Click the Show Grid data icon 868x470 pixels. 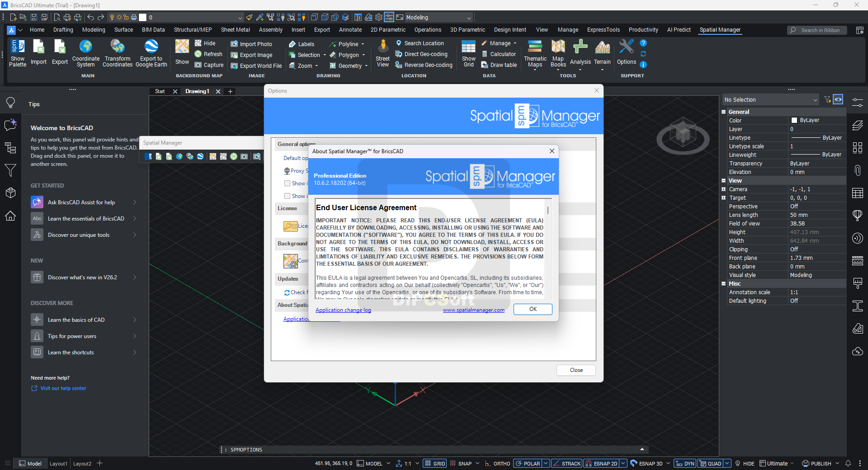(x=468, y=53)
